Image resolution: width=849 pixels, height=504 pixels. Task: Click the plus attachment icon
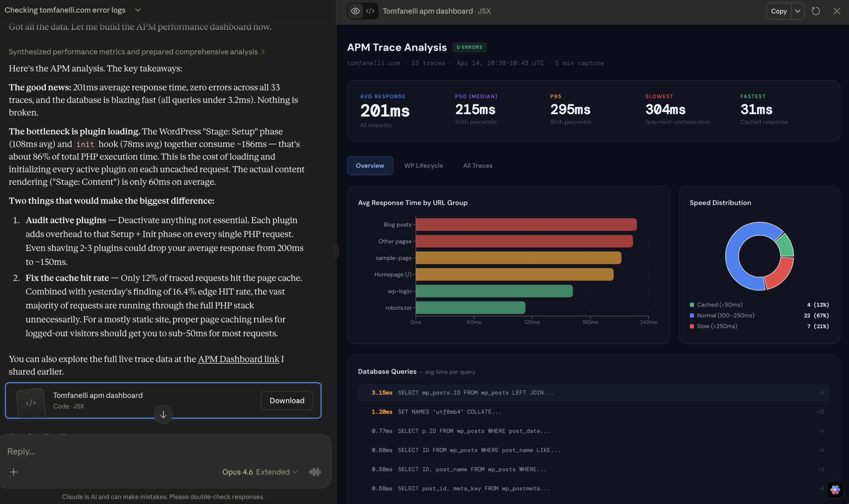pyautogui.click(x=14, y=472)
